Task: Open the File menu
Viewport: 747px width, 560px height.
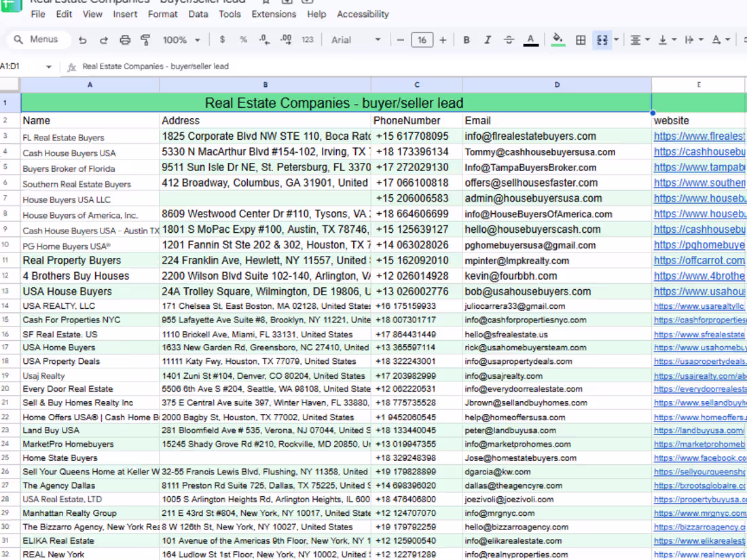Action: pyautogui.click(x=38, y=14)
